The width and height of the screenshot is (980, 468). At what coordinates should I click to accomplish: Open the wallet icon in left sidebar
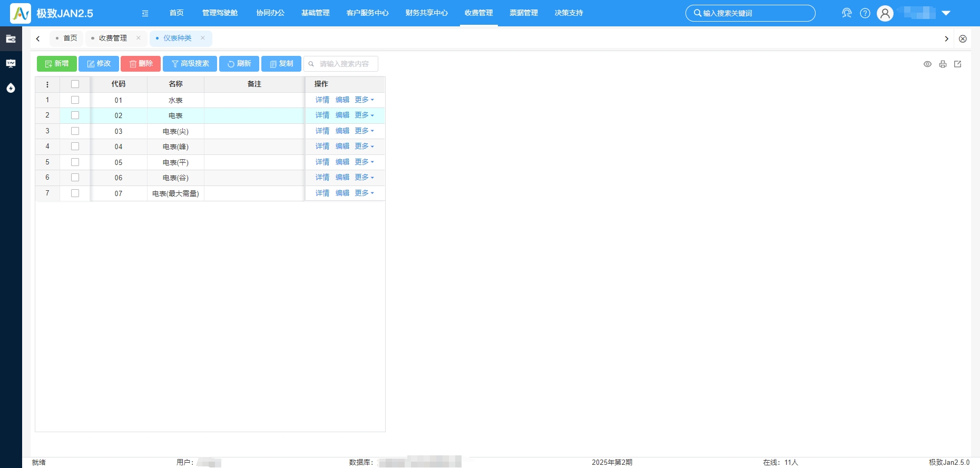(11, 39)
